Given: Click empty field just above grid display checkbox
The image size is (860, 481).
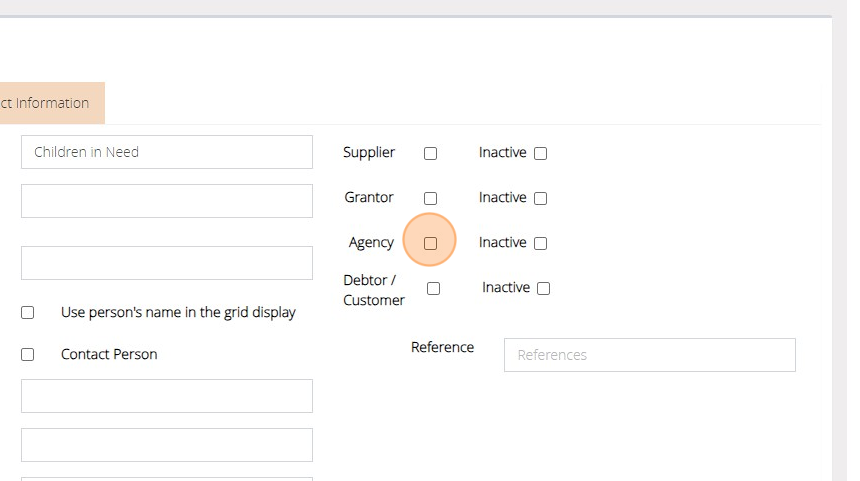Looking at the screenshot, I should click(166, 263).
